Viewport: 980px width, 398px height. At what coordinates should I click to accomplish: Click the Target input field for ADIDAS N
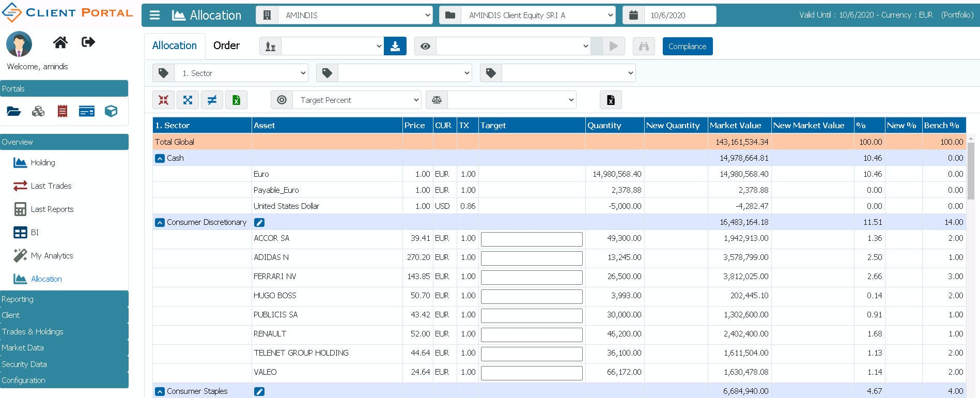(532, 257)
